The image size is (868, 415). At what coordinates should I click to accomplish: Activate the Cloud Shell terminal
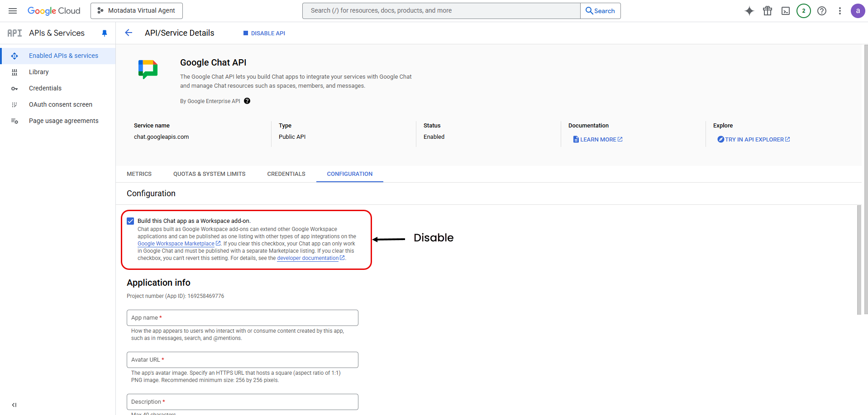[786, 10]
